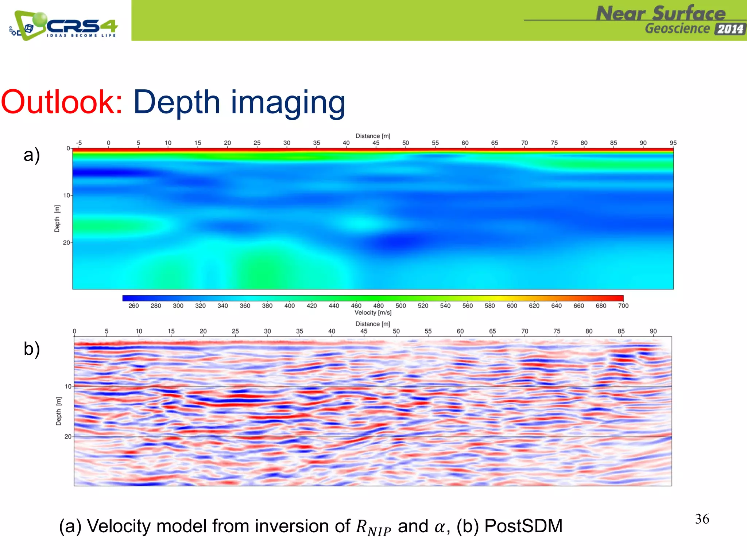Click the velocity model image in panel a
Screen dimensions: 747x560
pos(373,219)
